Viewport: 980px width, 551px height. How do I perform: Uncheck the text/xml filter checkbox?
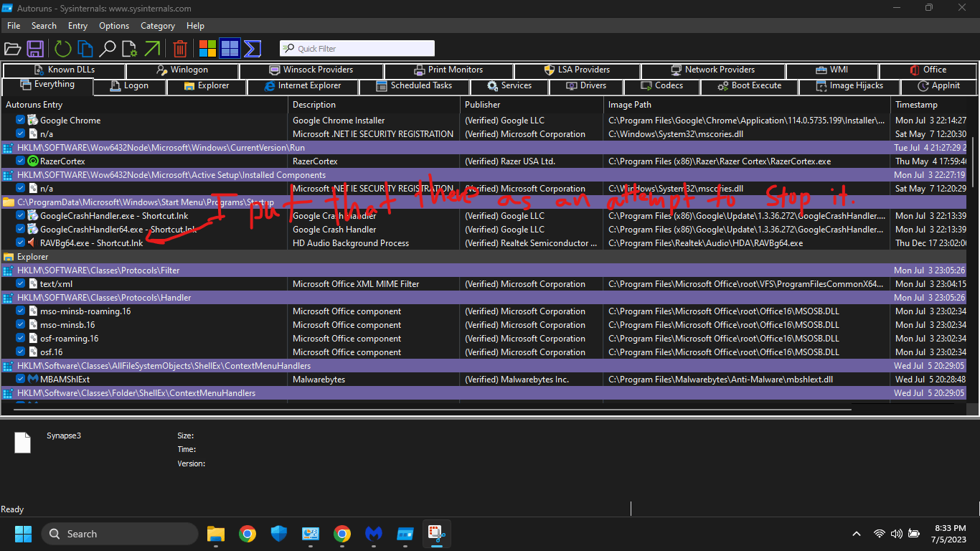(x=21, y=284)
